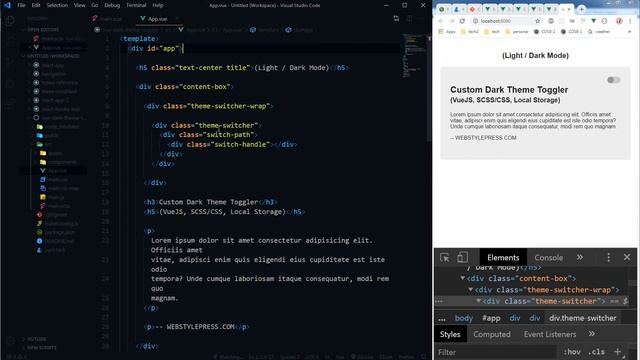Toggle the dark theme switch on the page

coord(613,80)
